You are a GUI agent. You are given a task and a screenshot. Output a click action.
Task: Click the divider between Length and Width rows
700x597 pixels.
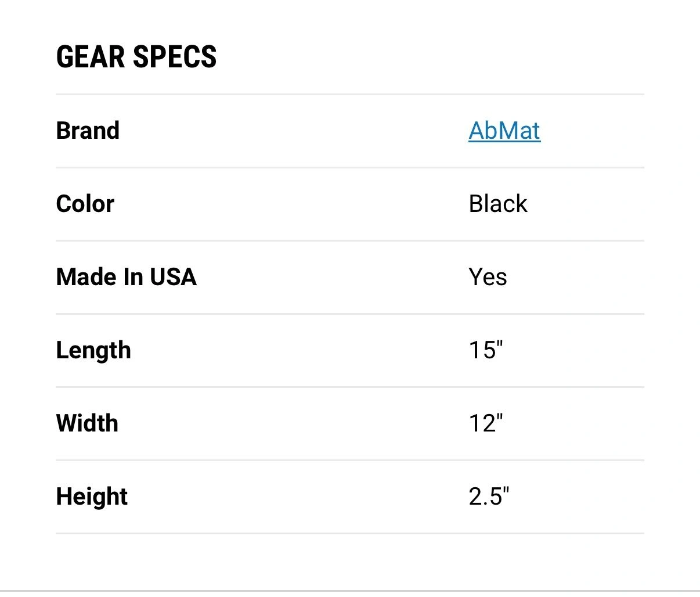tap(350, 387)
